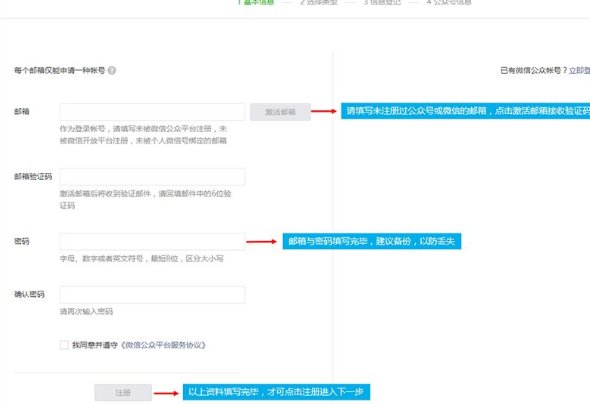The image size is (590, 404).
Task: Click the label 确认密码
Action: [29, 294]
